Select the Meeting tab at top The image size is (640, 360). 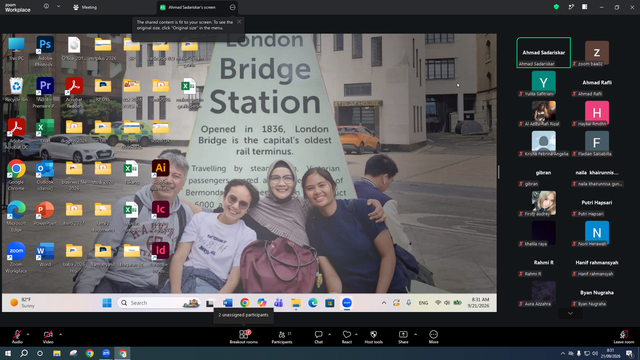[x=85, y=7]
